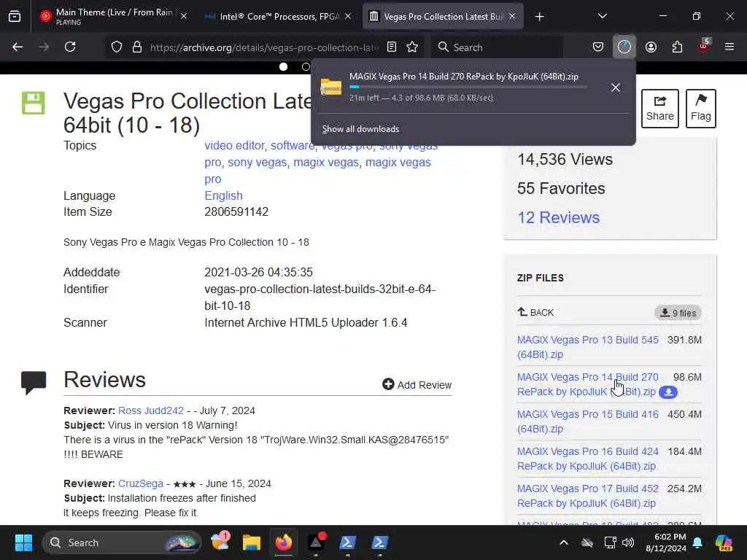
Task: Open the downloads progress toolbar button
Action: pyautogui.click(x=624, y=47)
